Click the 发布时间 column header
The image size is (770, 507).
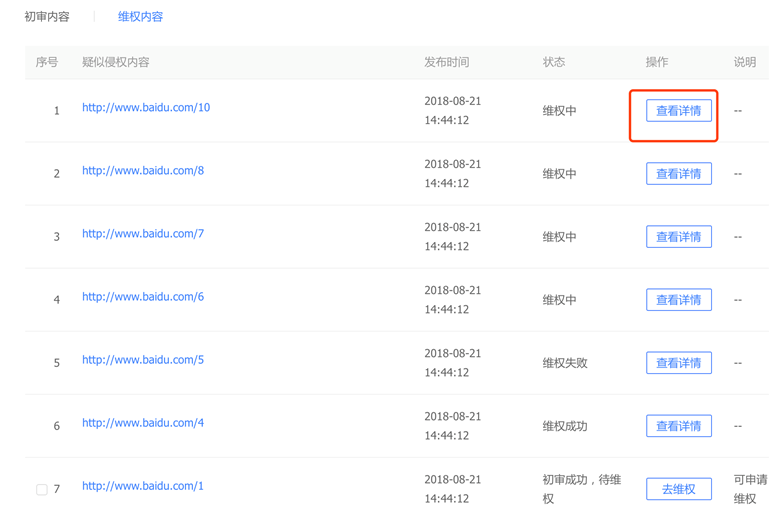[x=446, y=62]
